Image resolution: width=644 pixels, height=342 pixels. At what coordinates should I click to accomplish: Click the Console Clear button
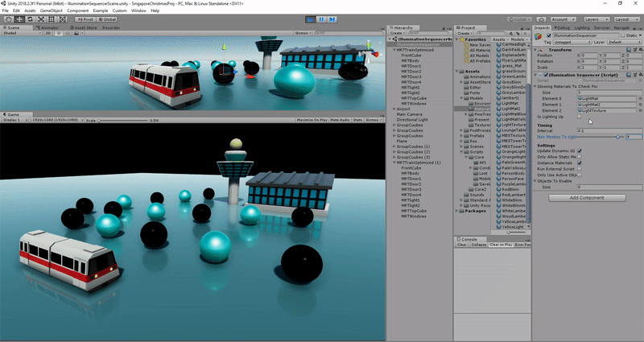[x=461, y=245]
